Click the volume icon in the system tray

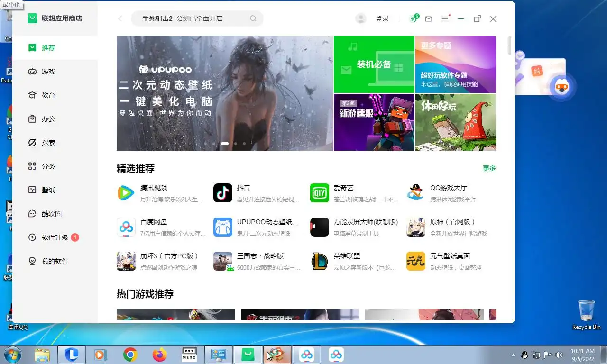tap(559, 355)
